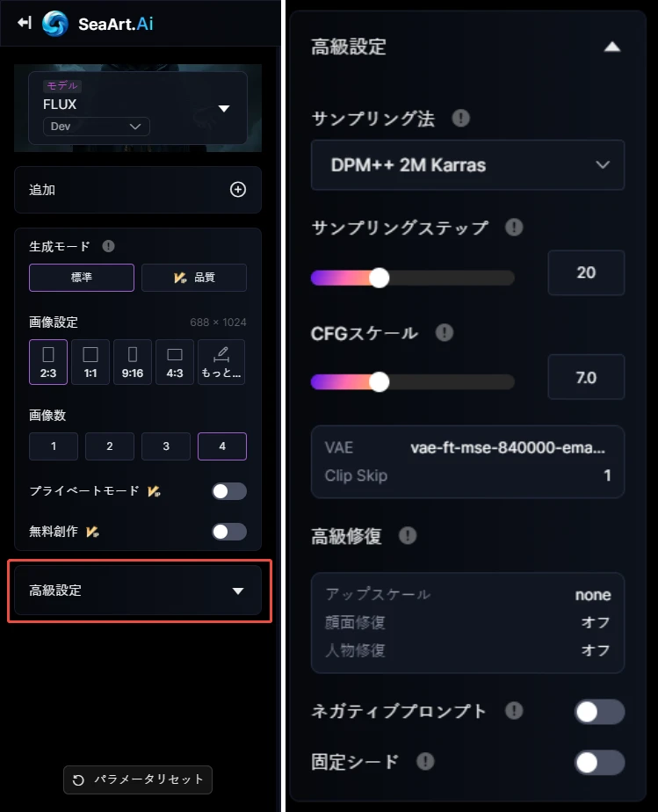Select the 9:16 aspect ratio option

pyautogui.click(x=133, y=362)
